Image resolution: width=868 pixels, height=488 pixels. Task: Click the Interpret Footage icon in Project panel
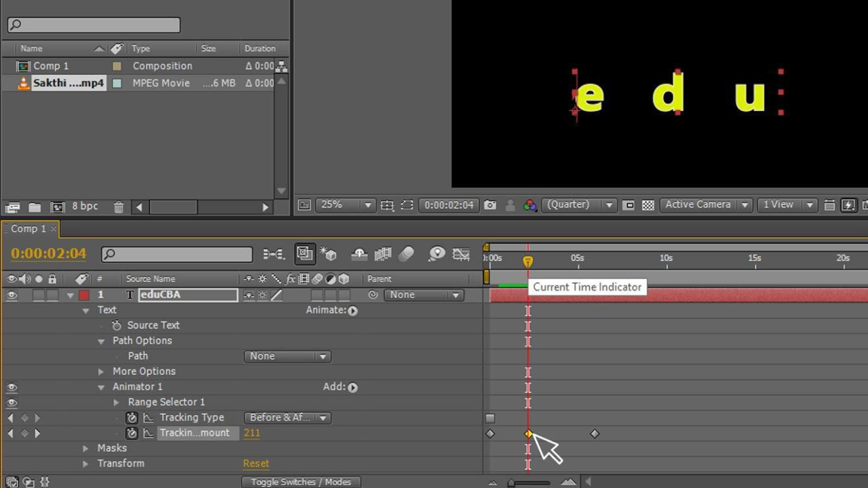pyautogui.click(x=13, y=207)
